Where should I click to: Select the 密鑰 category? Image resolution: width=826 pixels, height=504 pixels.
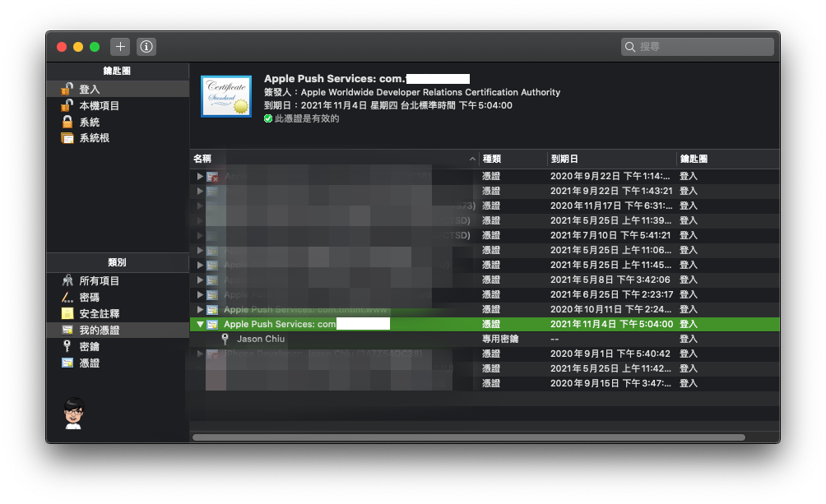[89, 347]
